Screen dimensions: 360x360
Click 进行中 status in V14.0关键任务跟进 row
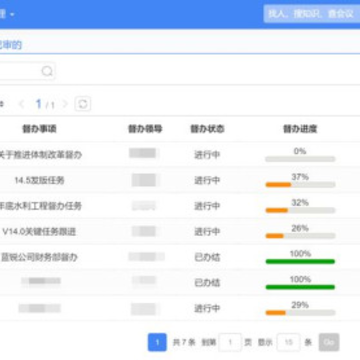(x=207, y=232)
